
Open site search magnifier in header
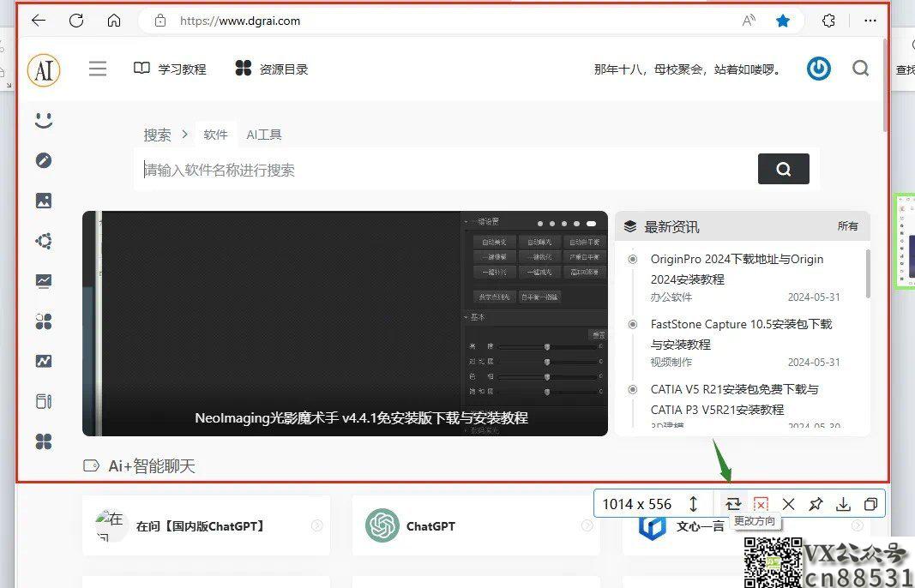click(861, 69)
